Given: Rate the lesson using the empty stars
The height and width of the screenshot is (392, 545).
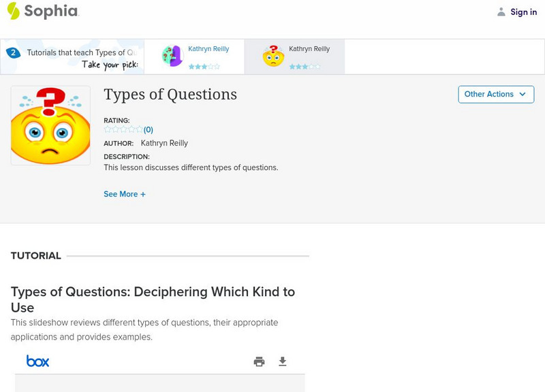Looking at the screenshot, I should pyautogui.click(x=123, y=129).
